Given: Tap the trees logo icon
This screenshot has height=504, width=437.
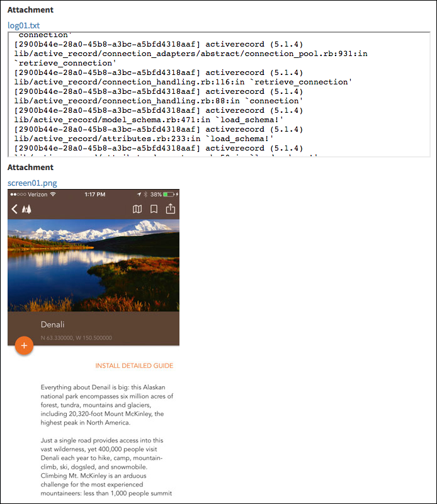Looking at the screenshot, I should click(x=26, y=209).
